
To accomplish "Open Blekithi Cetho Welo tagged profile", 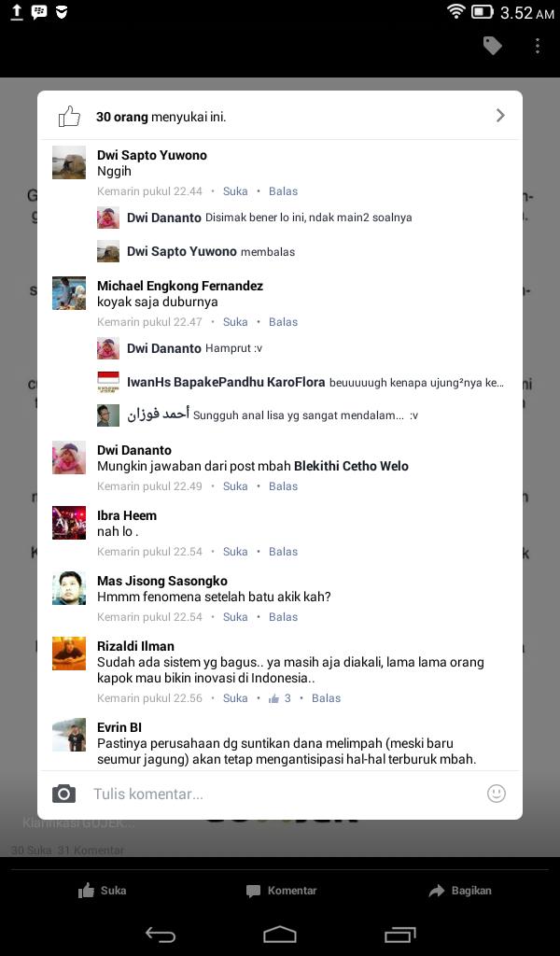I will [x=351, y=466].
